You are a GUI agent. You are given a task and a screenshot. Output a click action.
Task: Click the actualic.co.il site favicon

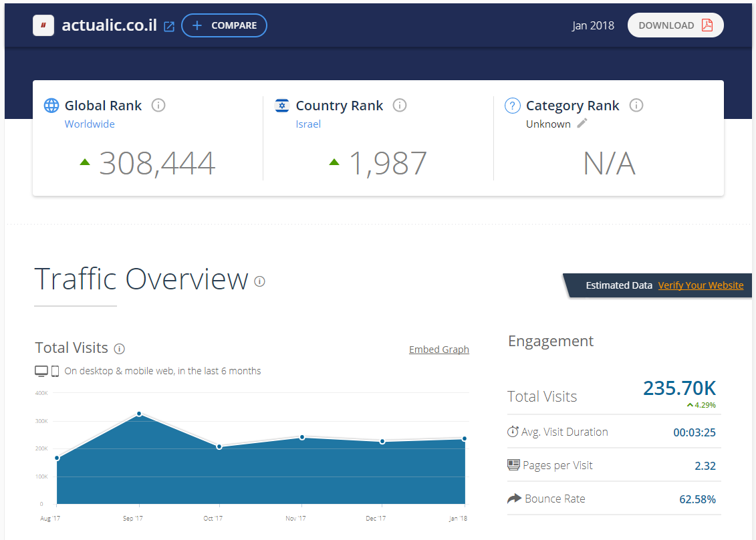[x=43, y=25]
